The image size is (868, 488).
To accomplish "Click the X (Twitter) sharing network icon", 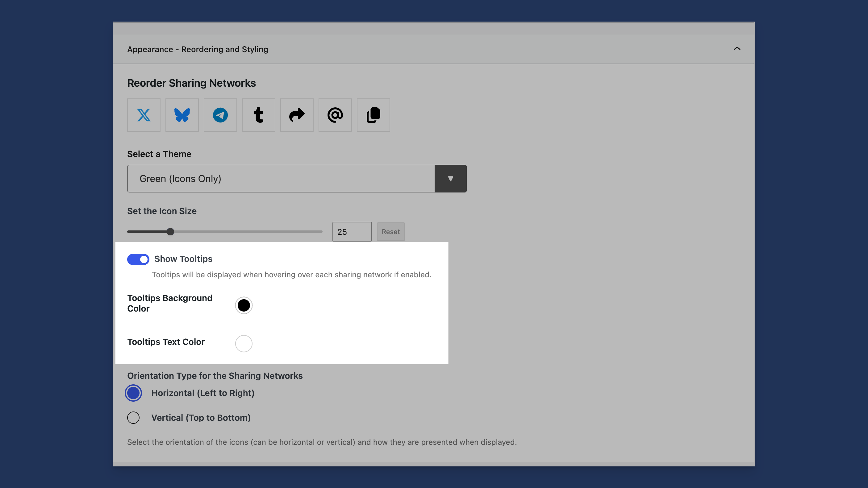I will (144, 115).
